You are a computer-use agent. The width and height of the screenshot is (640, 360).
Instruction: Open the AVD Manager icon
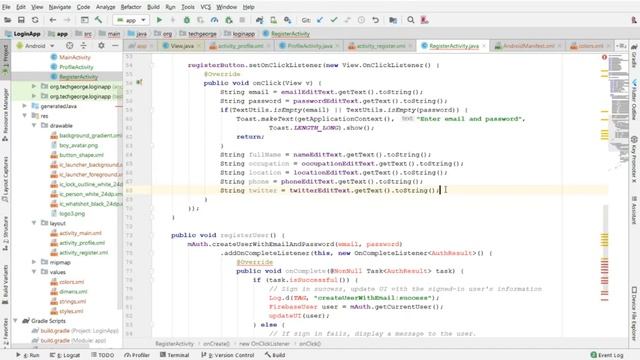tap(273, 20)
